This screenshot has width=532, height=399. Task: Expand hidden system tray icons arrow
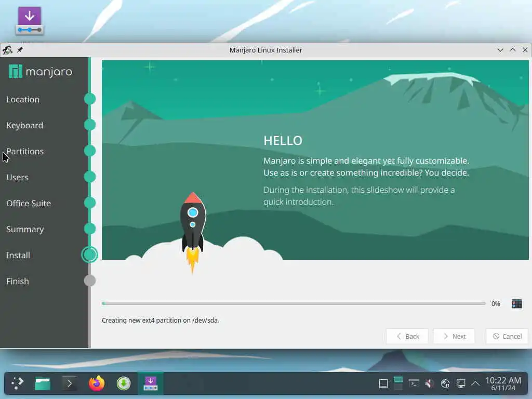[x=475, y=384]
